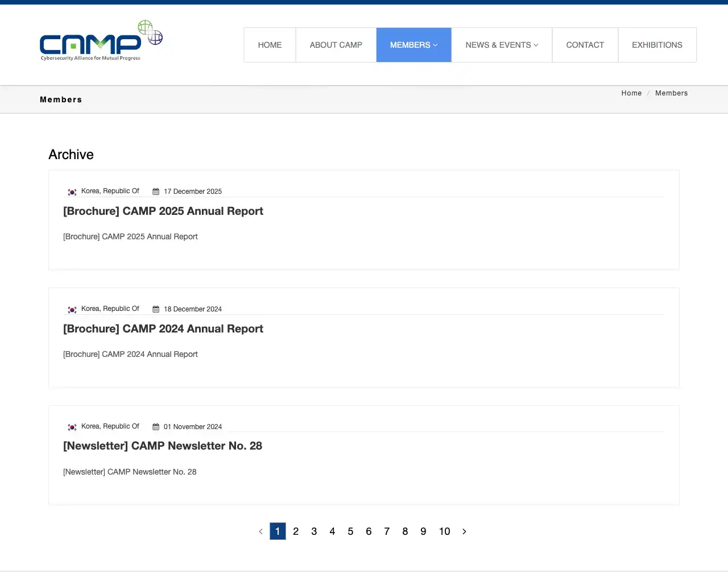The image size is (728, 582).
Task: Select page 2 in pagination
Action: pos(296,531)
